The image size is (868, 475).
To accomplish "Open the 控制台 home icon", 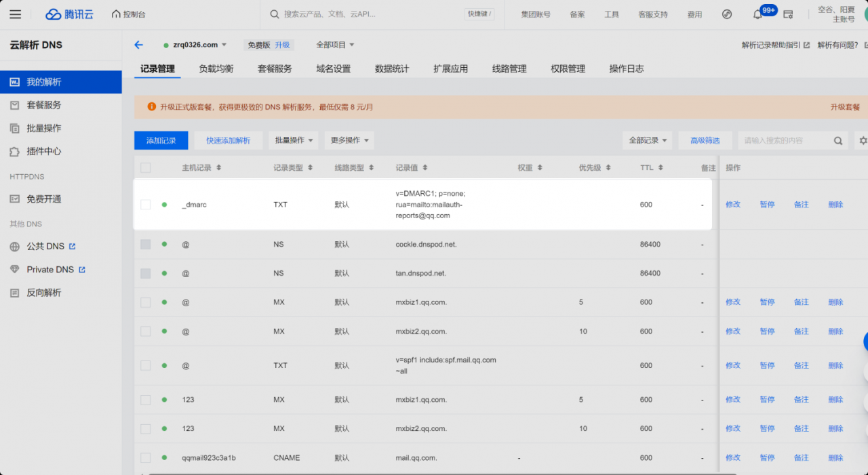I will [x=116, y=14].
